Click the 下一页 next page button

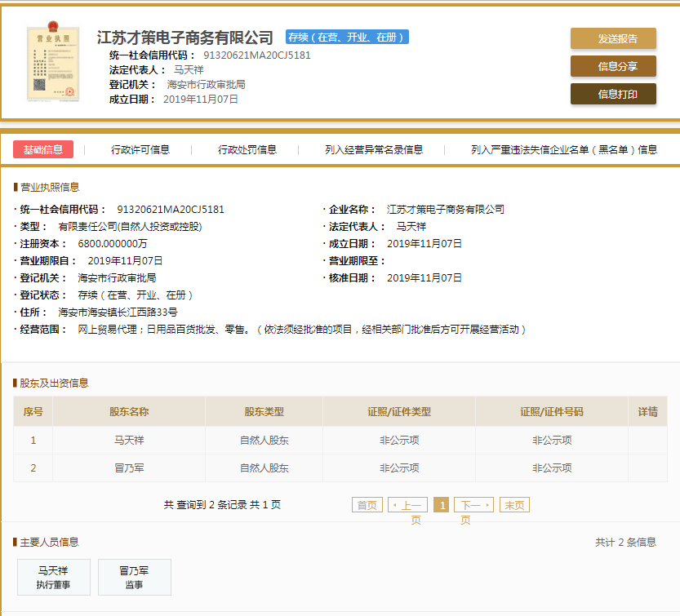473,505
